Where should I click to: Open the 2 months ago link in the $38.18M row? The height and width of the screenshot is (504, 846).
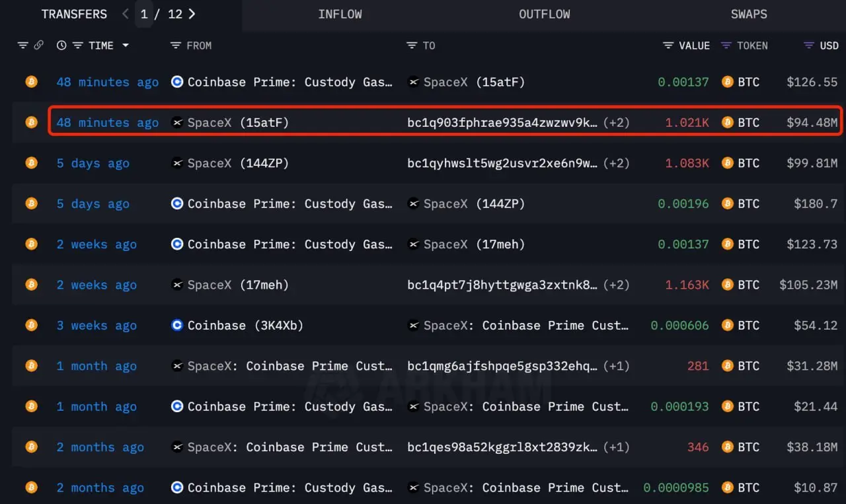(100, 447)
